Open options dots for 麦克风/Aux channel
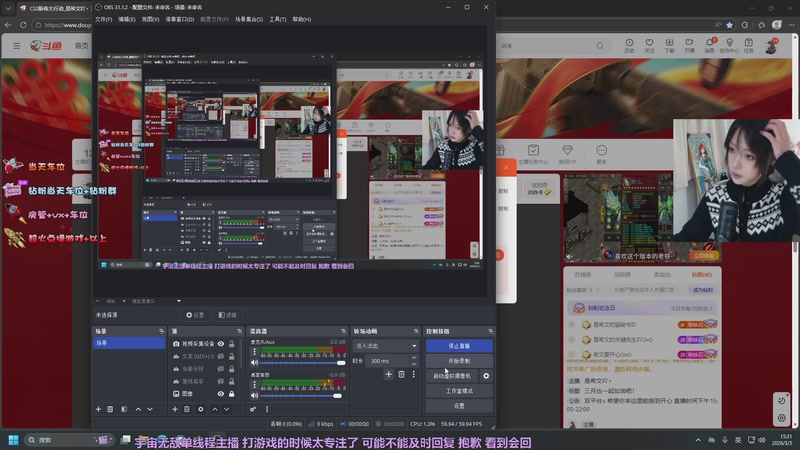 tap(255, 352)
